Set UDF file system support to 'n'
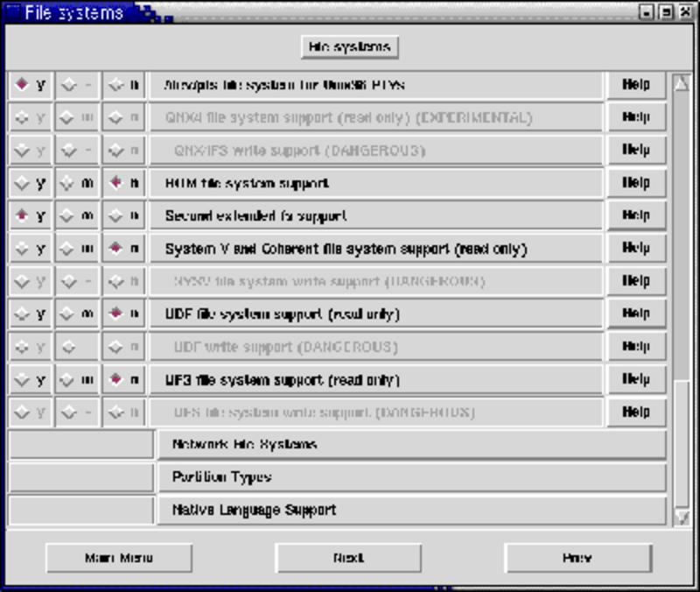 [x=123, y=314]
